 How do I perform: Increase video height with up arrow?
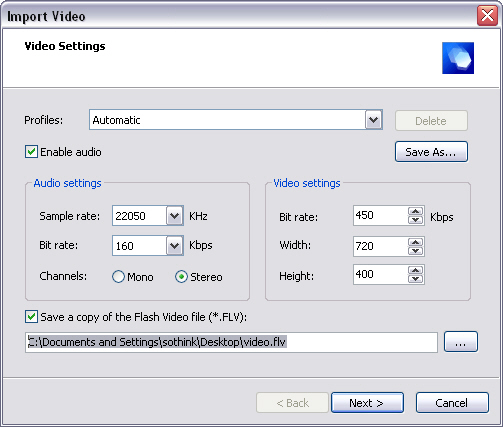coord(415,270)
